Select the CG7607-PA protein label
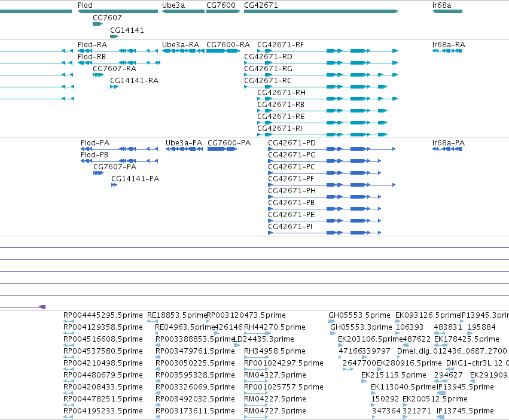Image resolution: width=509 pixels, height=420 pixels. (115, 167)
